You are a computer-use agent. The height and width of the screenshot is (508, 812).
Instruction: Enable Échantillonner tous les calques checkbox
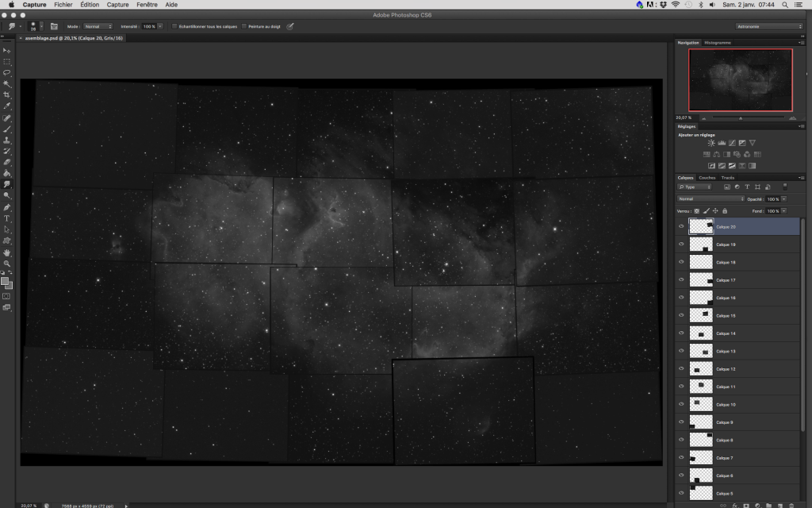pyautogui.click(x=174, y=26)
